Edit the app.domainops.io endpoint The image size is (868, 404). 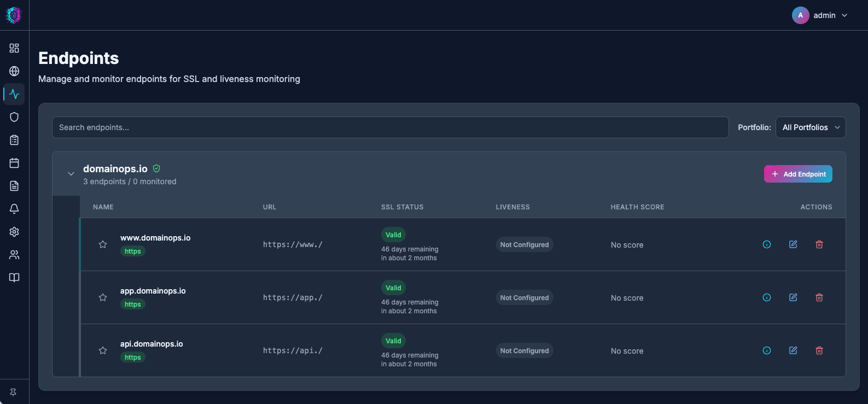(x=793, y=297)
